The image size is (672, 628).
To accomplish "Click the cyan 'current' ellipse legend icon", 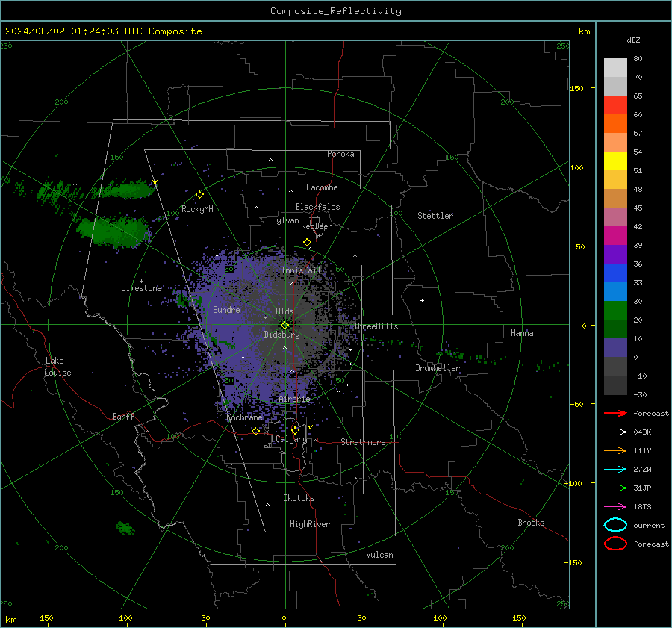I will (x=615, y=525).
